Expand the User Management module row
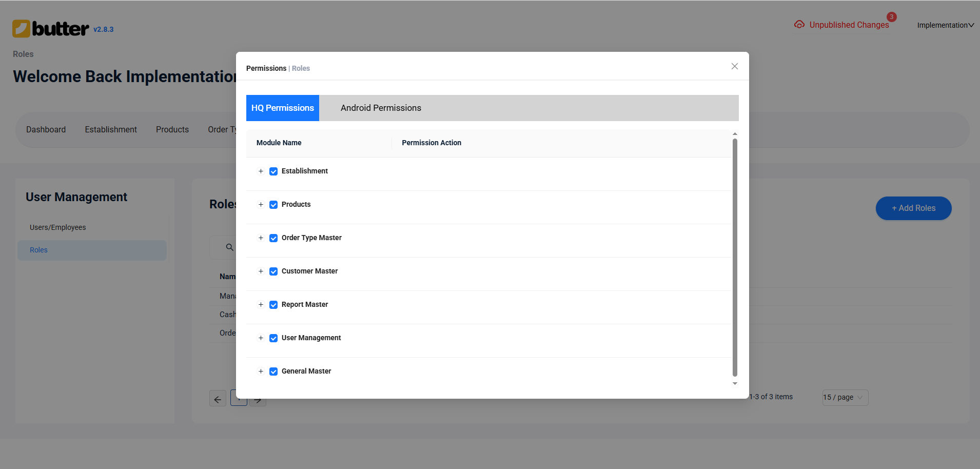 (x=261, y=338)
